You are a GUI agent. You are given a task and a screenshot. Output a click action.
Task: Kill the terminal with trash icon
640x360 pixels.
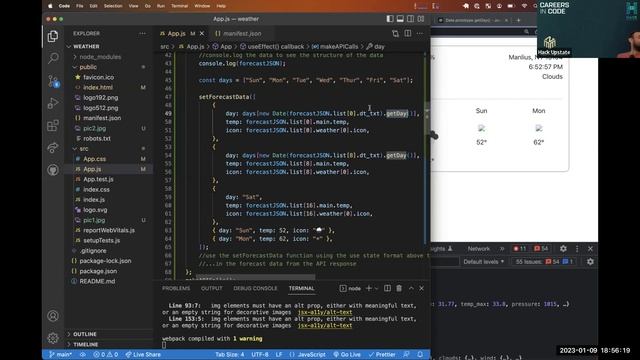click(399, 288)
